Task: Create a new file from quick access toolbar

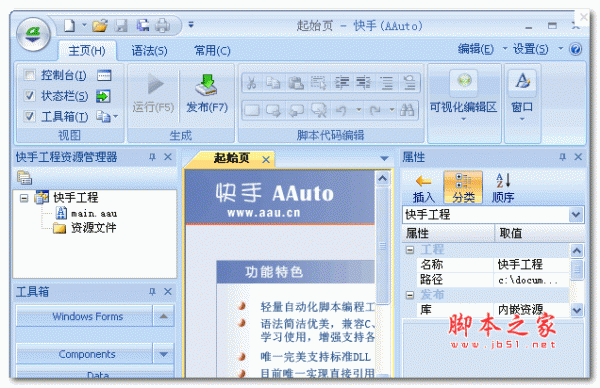Action: [69, 26]
